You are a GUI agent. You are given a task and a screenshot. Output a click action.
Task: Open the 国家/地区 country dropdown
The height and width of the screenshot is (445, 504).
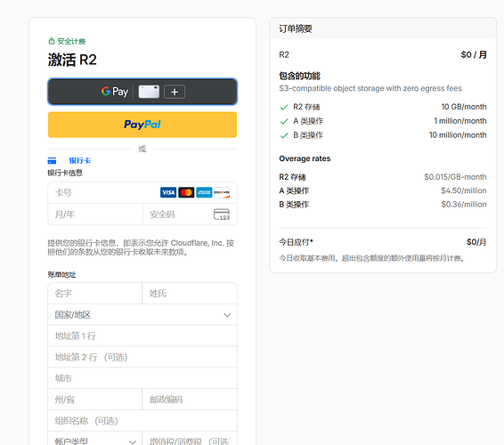click(142, 314)
